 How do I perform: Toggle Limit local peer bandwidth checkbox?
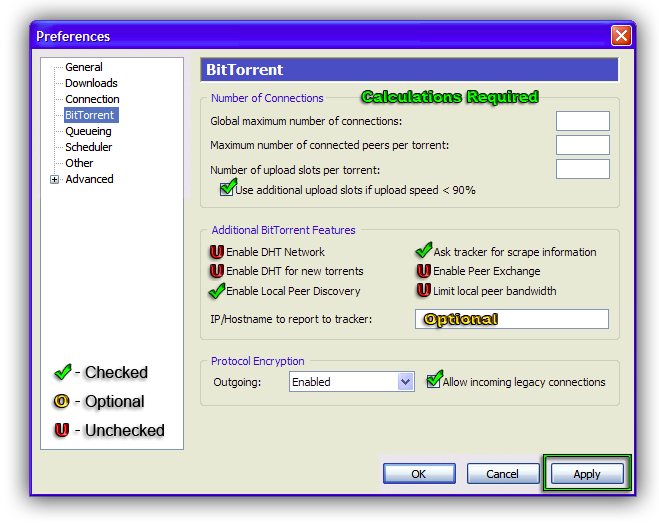[x=424, y=290]
